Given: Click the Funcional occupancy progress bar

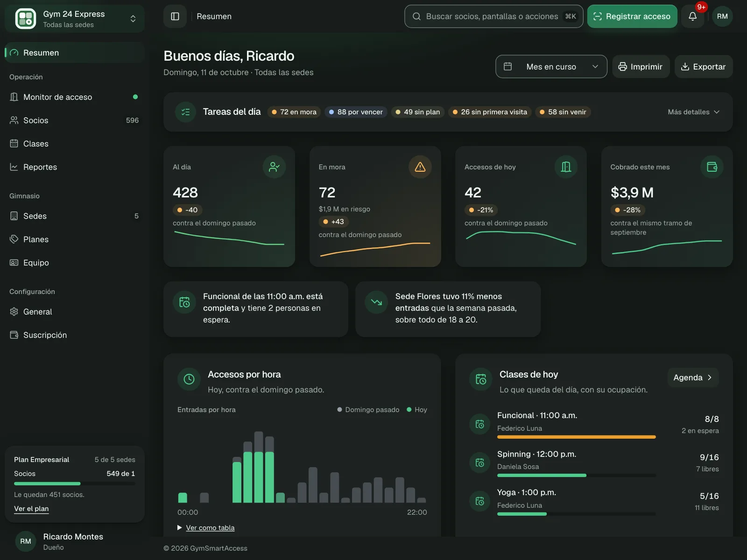Looking at the screenshot, I should [x=577, y=437].
